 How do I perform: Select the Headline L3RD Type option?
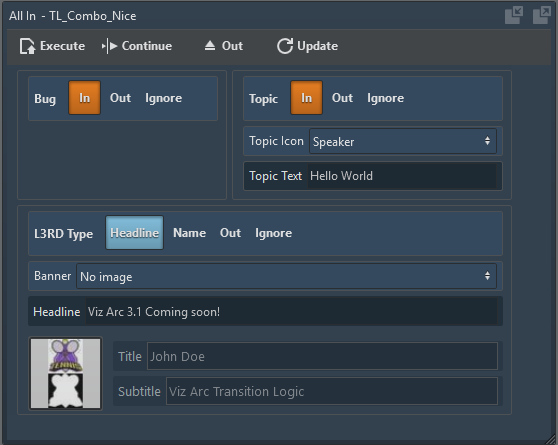pos(135,232)
